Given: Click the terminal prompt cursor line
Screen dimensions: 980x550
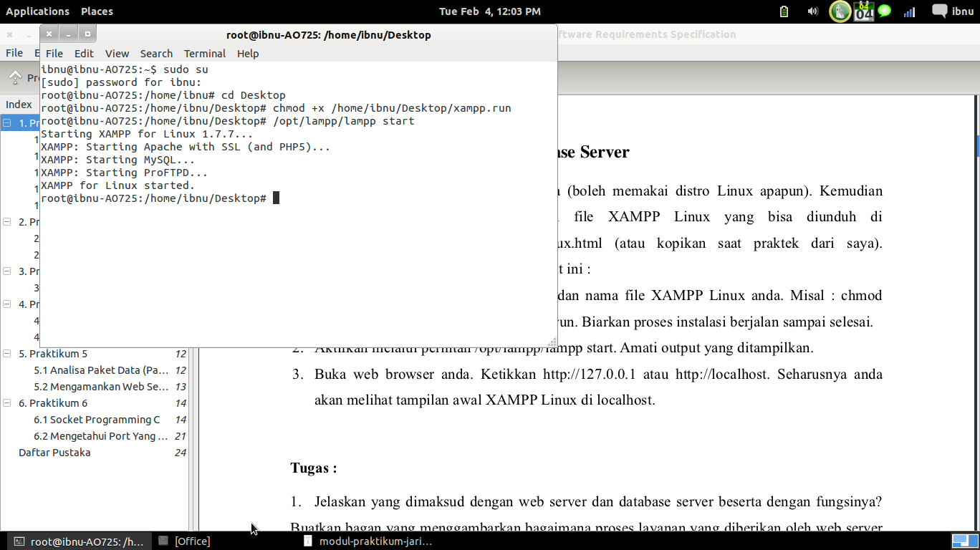Looking at the screenshot, I should click(x=160, y=198).
